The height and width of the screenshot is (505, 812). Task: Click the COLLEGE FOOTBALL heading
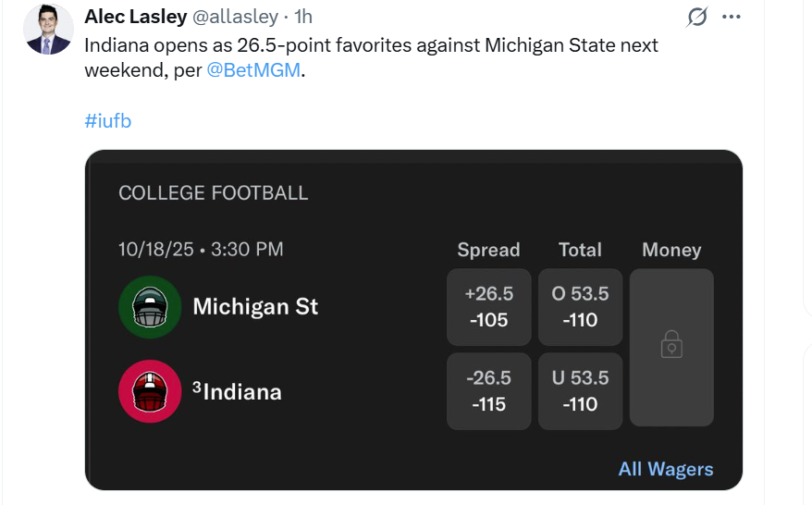pos(213,193)
